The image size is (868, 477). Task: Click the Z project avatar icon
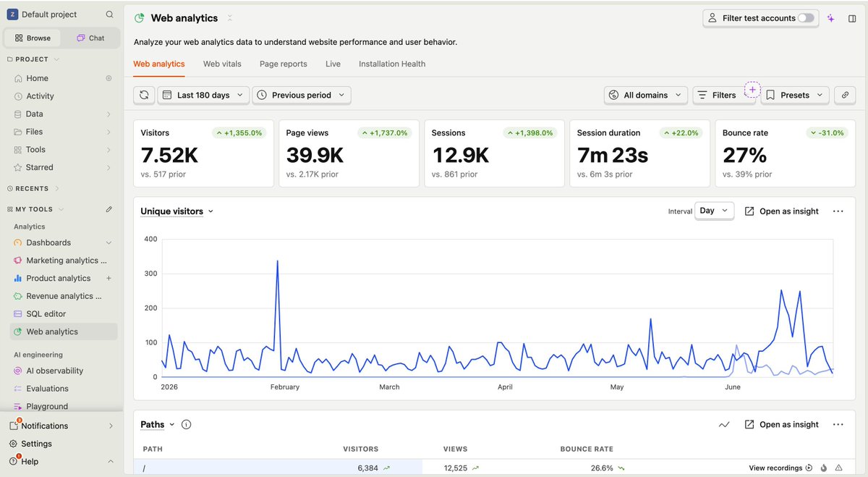pyautogui.click(x=12, y=14)
